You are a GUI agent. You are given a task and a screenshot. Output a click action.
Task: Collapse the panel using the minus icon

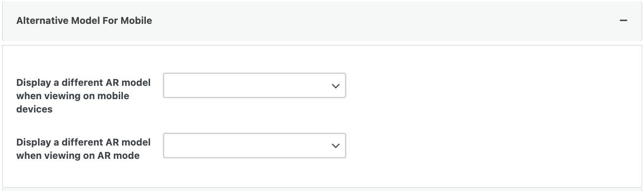pos(623,21)
